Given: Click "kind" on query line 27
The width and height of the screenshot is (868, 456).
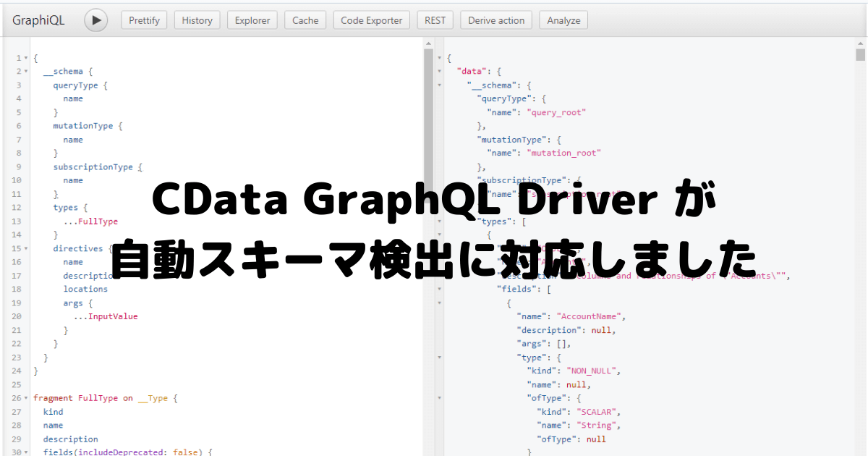Looking at the screenshot, I should 53,412.
